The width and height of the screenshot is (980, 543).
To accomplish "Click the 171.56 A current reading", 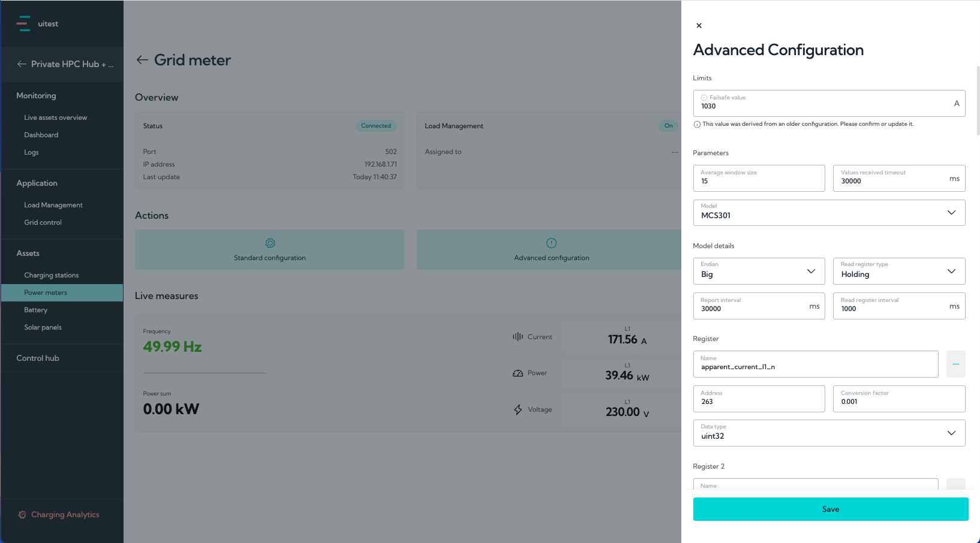I will click(627, 339).
